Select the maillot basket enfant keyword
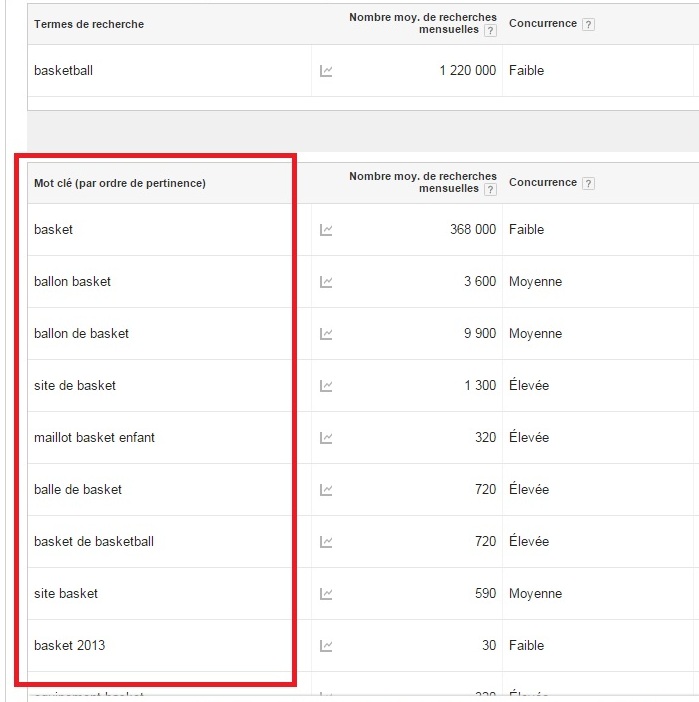The width and height of the screenshot is (699, 702). coord(94,437)
